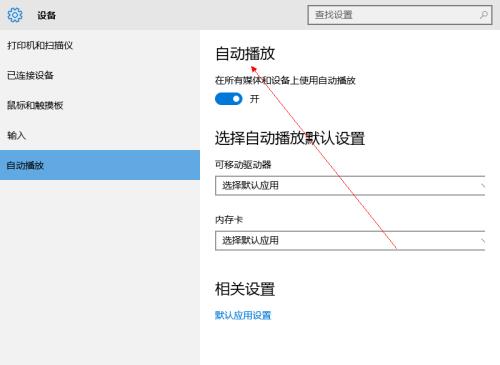Screen dimensions: 500x365
Task: Open the 默认应用设置 link
Action: [243, 315]
